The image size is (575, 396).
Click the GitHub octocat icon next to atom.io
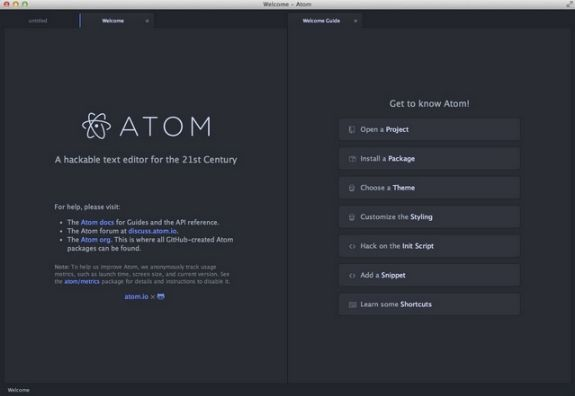pos(161,296)
